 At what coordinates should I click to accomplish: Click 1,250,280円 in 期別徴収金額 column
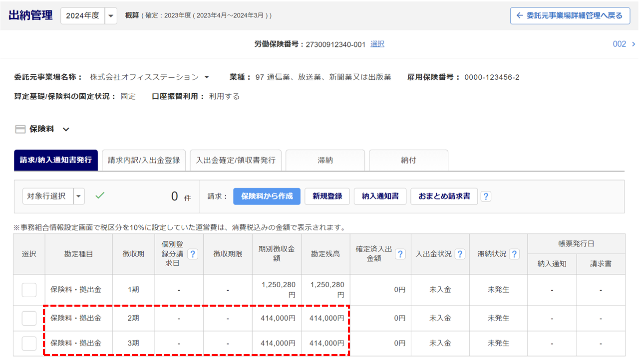click(279, 290)
